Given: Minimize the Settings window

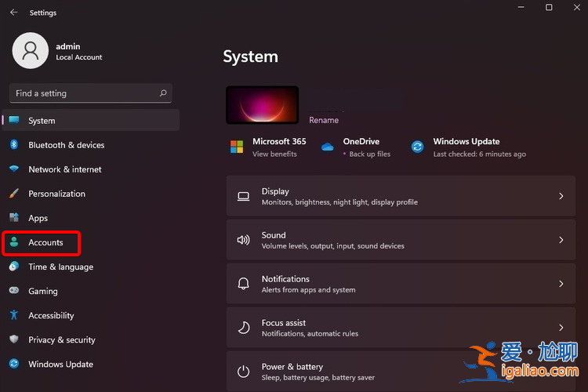Looking at the screenshot, I should (521, 8).
